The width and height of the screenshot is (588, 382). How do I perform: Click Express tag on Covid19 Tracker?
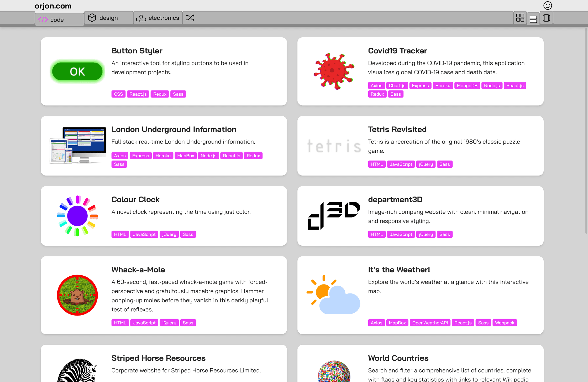(x=420, y=86)
